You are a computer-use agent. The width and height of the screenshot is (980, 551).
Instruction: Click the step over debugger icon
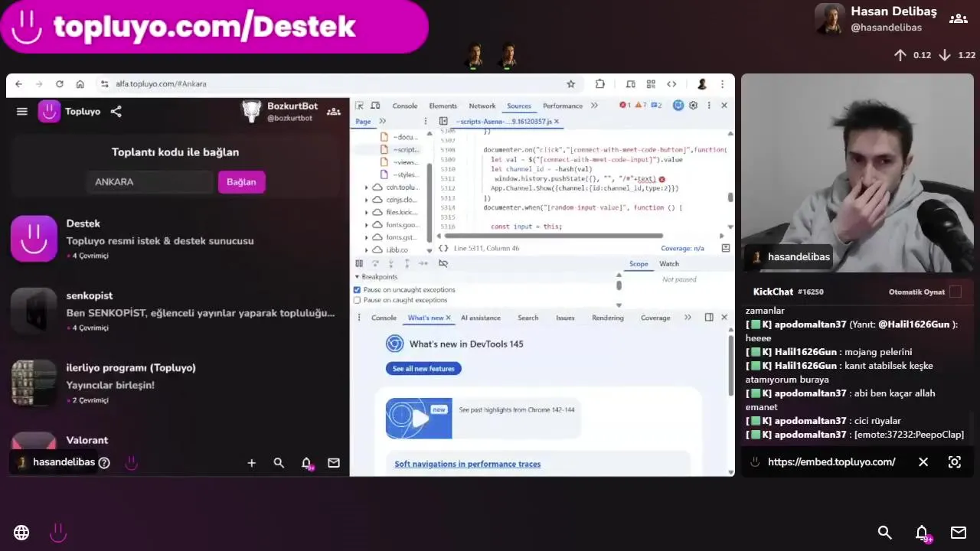coord(375,263)
